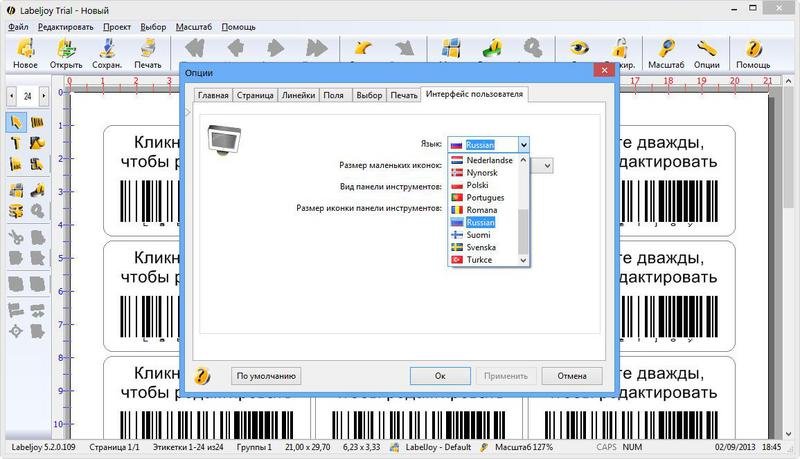The image size is (800, 459).
Task: Select the barcode tool in left palette
Action: coord(37,122)
